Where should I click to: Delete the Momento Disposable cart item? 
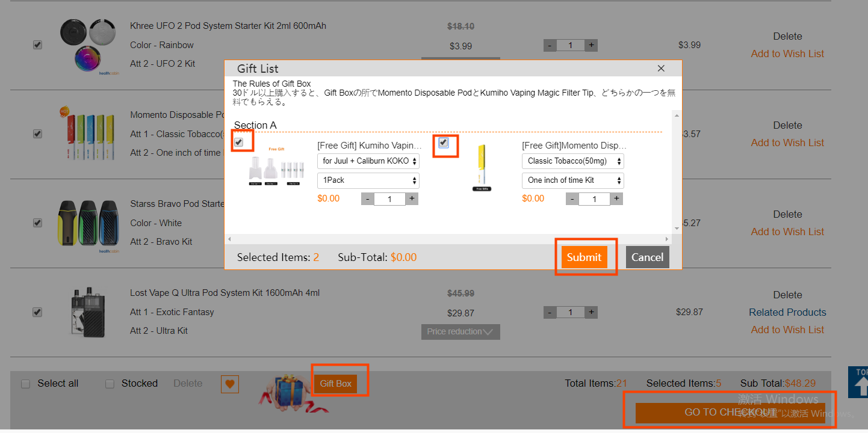tap(787, 126)
